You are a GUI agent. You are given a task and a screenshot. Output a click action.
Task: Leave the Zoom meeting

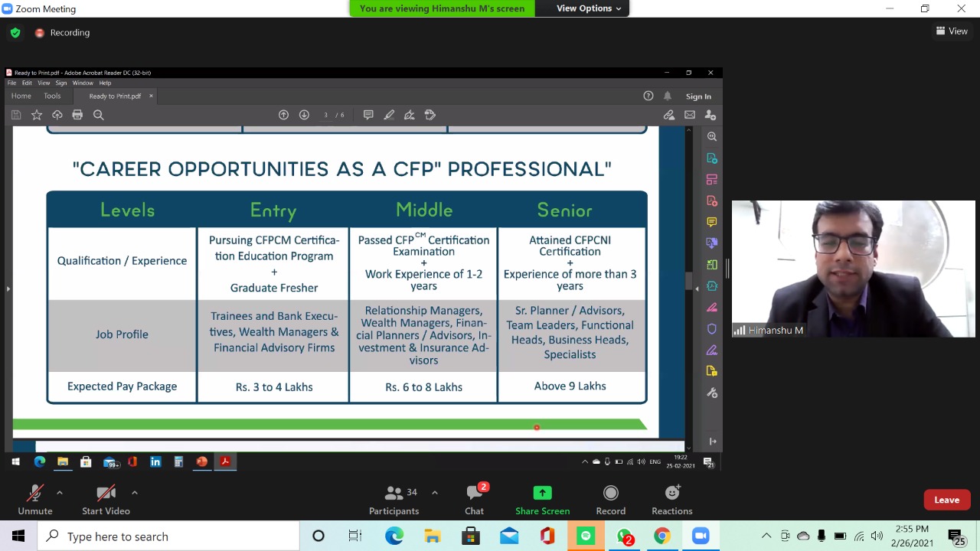click(x=946, y=499)
